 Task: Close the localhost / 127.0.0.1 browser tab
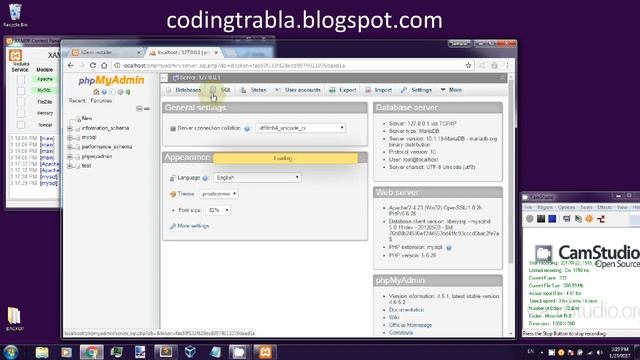(x=216, y=53)
